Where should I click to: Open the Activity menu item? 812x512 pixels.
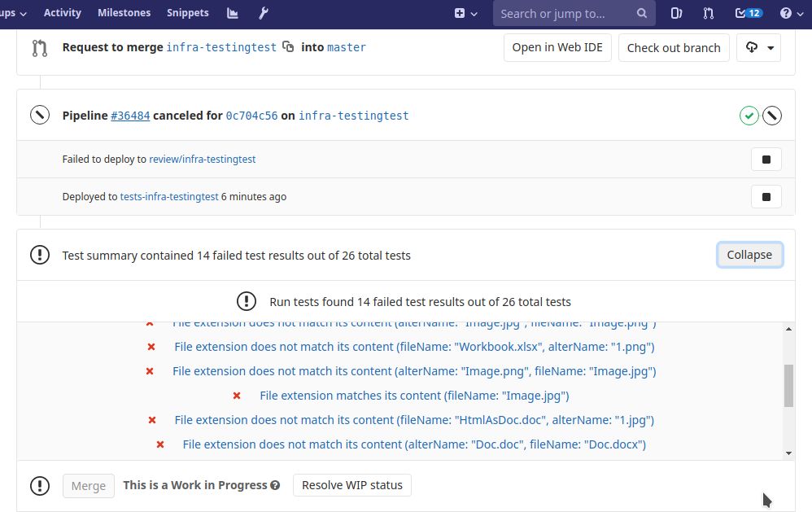coord(62,12)
